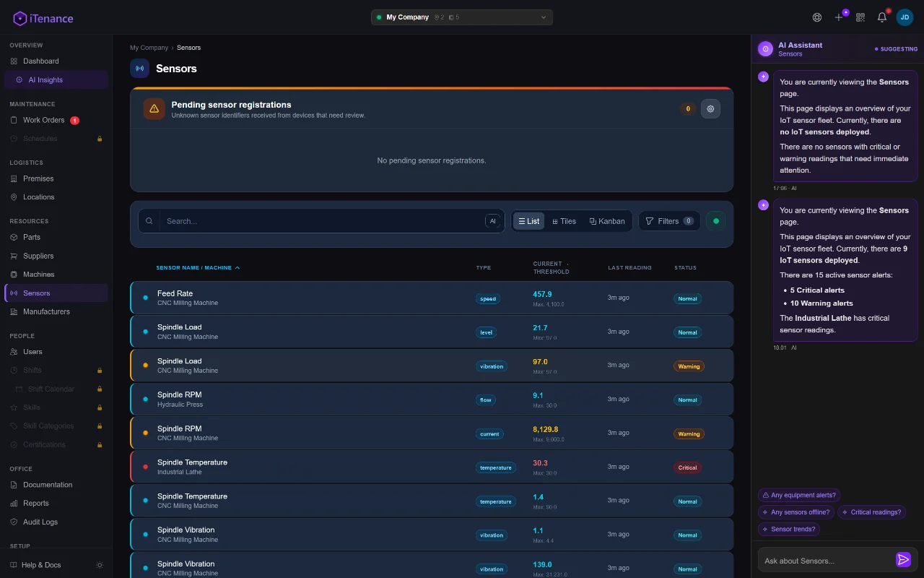
Task: Ask 'Any equipment alerts?' suggestion
Action: coord(799,496)
